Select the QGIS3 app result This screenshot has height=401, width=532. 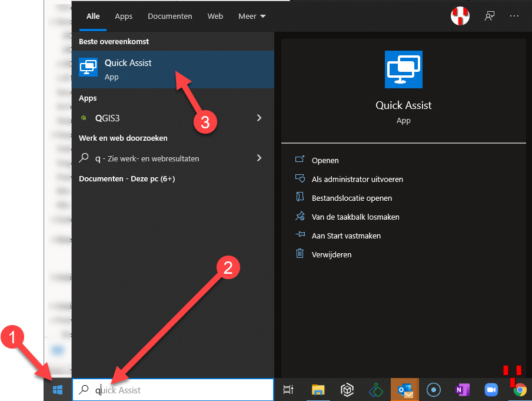point(172,118)
